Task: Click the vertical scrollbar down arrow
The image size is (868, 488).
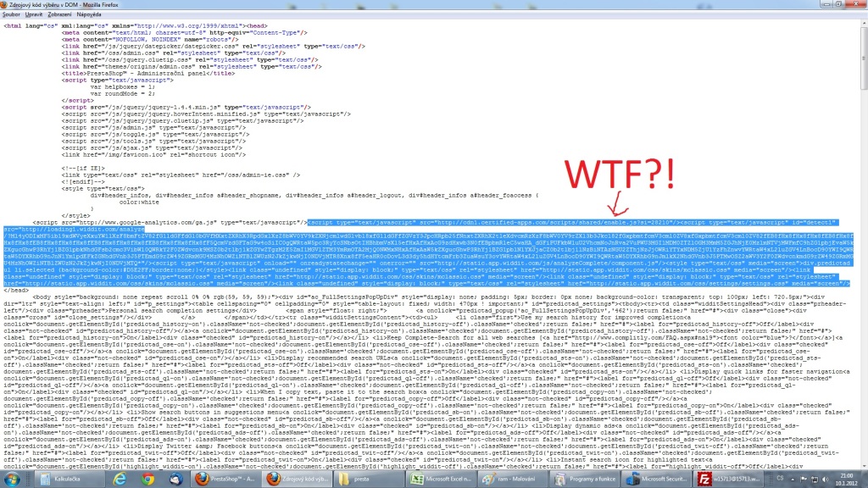Action: pos(864,467)
